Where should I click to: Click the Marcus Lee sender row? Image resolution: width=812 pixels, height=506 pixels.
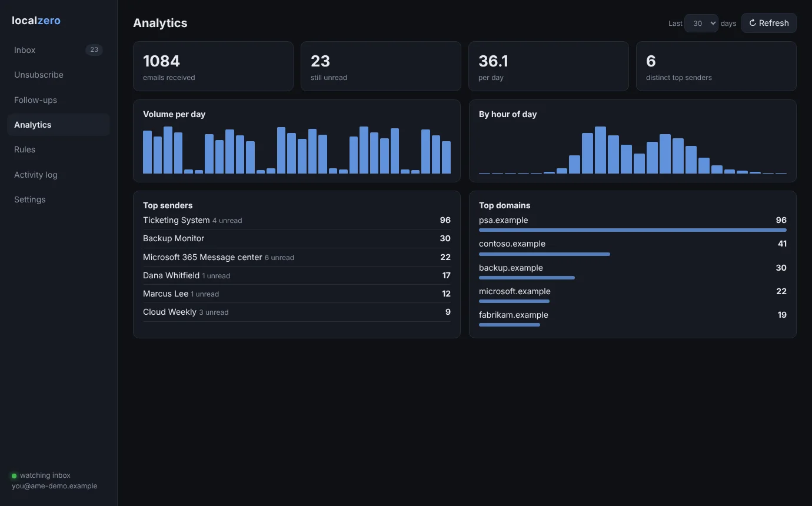click(x=297, y=294)
